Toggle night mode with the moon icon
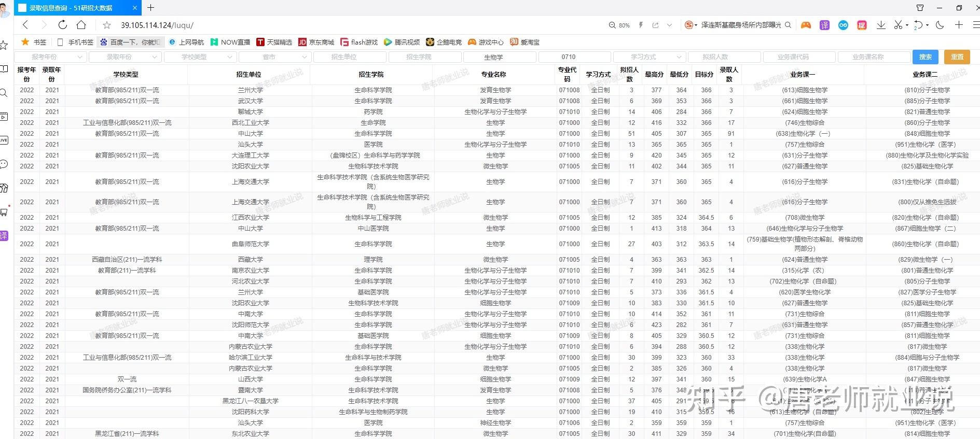This screenshot has width=980, height=439. tap(940, 25)
